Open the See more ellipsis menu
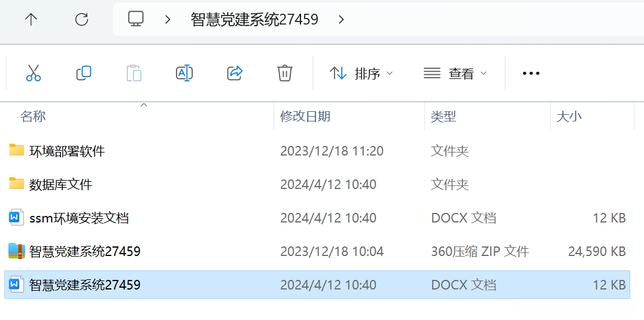The height and width of the screenshot is (320, 644). coord(531,74)
